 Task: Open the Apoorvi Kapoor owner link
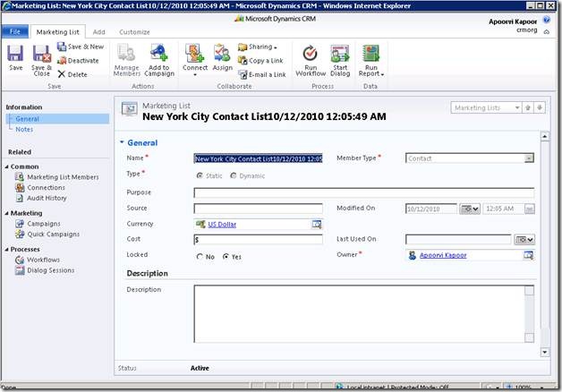click(449, 255)
